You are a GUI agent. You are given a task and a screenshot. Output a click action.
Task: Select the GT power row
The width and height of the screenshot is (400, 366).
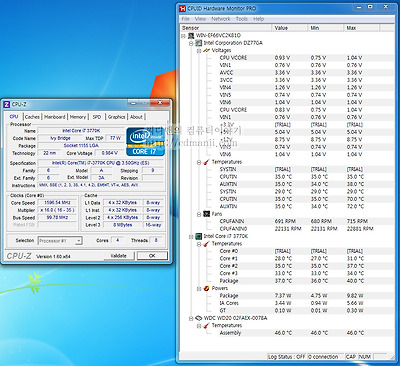click(x=287, y=311)
